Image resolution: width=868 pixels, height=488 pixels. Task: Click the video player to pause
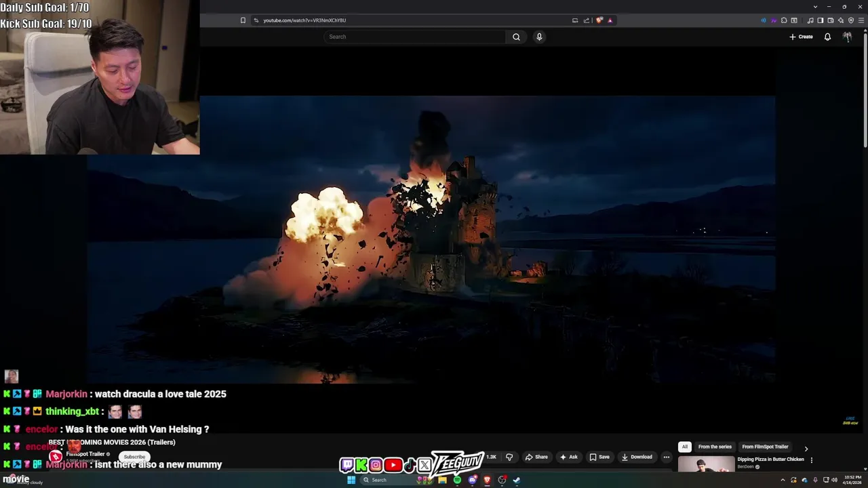pyautogui.click(x=431, y=239)
